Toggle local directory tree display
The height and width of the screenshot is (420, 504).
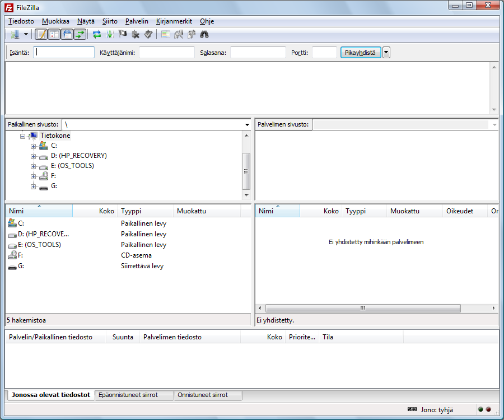pos(54,34)
